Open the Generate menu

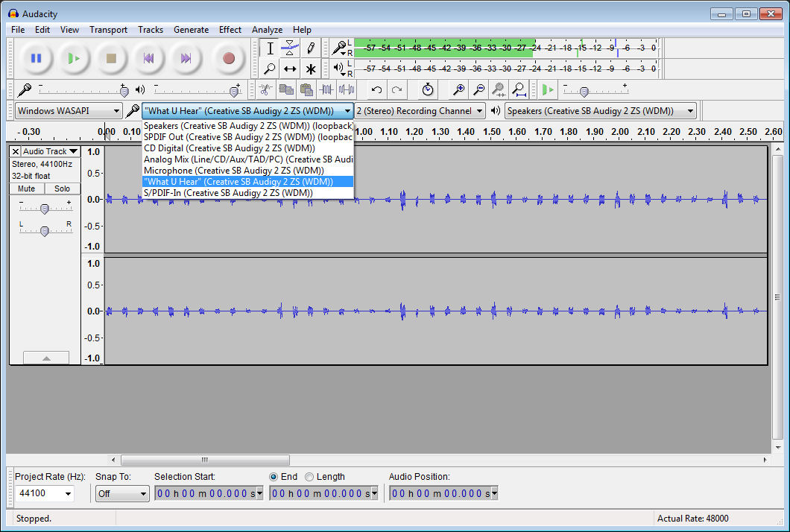pyautogui.click(x=191, y=30)
